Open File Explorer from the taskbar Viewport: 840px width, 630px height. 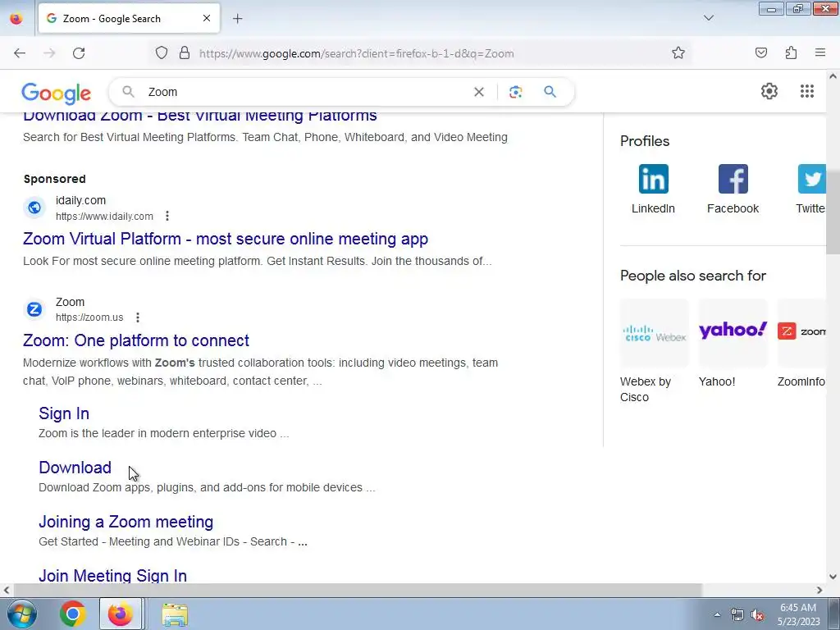click(175, 614)
